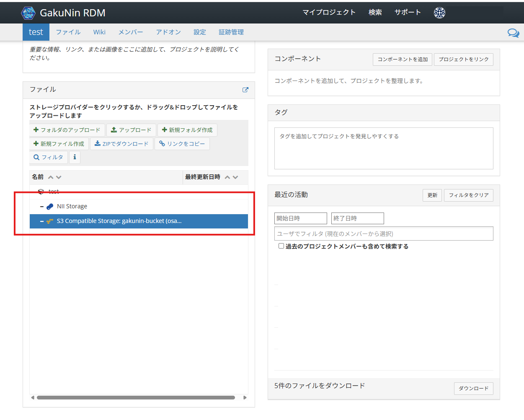This screenshot has width=524, height=420.
Task: Open files panel in external view icon
Action: coord(245,90)
